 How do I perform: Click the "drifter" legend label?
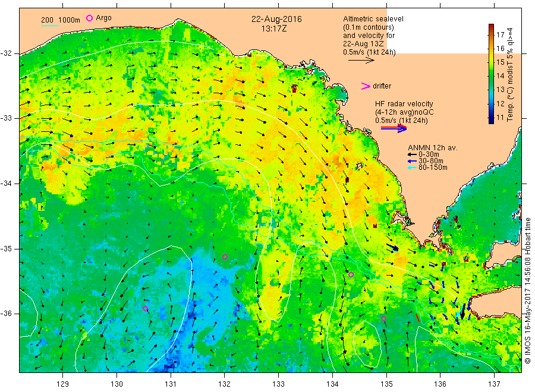(x=382, y=86)
